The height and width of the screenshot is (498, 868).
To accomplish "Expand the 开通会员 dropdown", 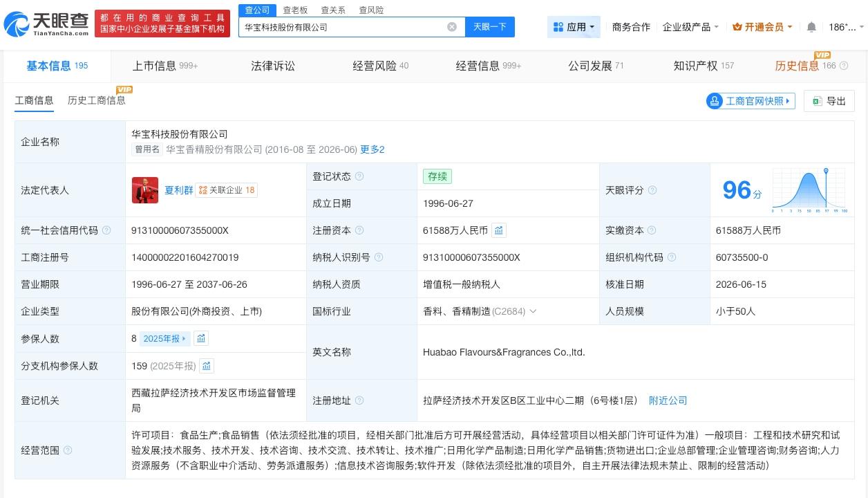I will click(764, 27).
